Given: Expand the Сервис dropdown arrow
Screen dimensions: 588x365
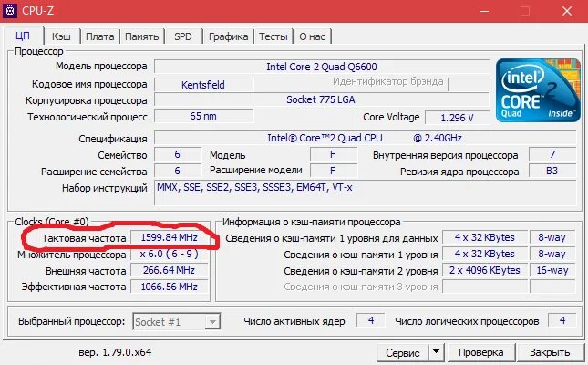Looking at the screenshot, I should 436,352.
